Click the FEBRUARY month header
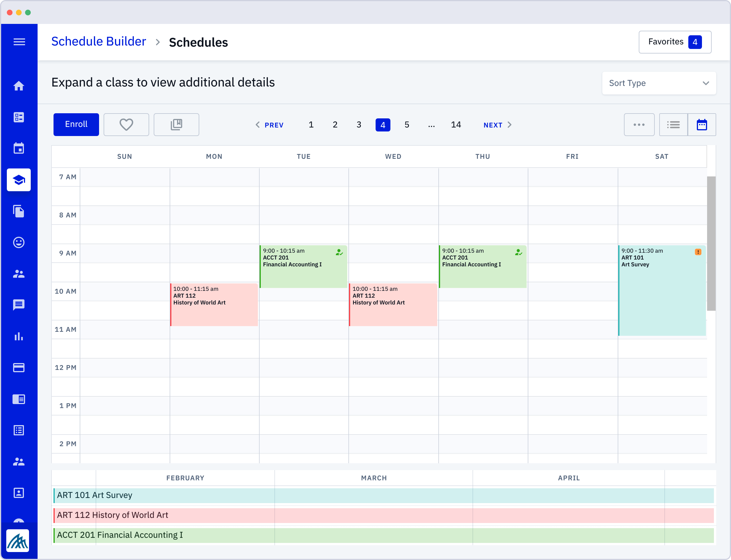This screenshot has height=560, width=731. pos(185,478)
